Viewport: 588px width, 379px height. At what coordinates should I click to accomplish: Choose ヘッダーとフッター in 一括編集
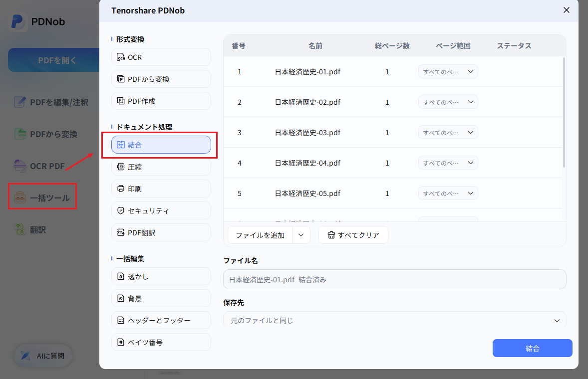click(x=161, y=320)
